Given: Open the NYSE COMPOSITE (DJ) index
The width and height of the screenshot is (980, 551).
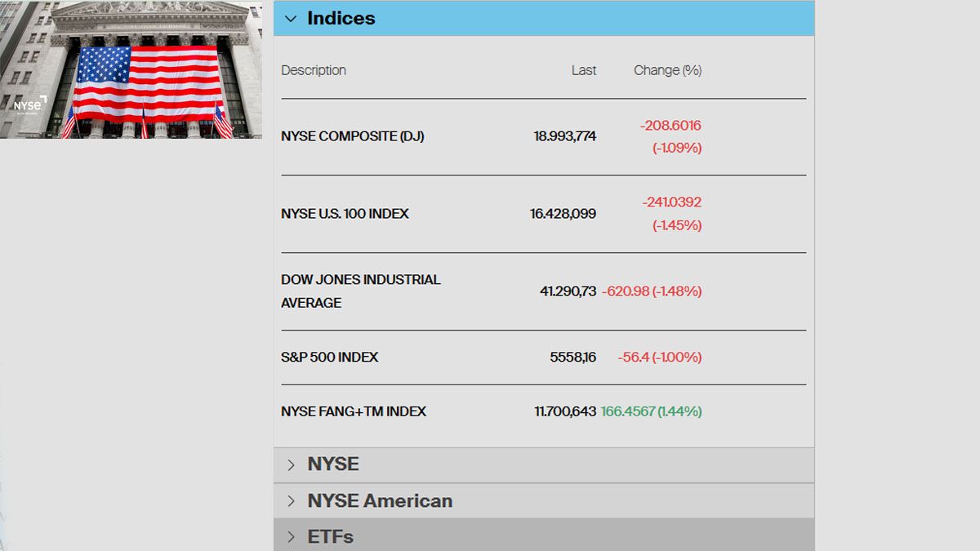Looking at the screenshot, I should [x=353, y=136].
